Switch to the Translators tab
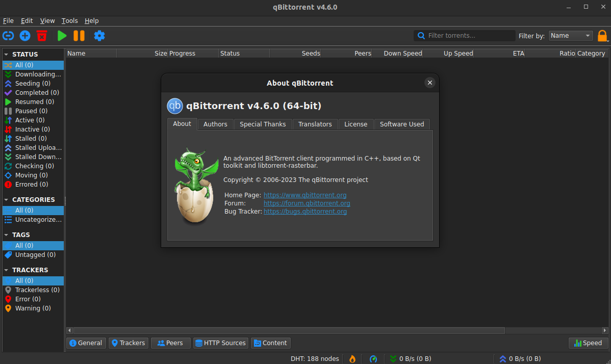Image resolution: width=611 pixels, height=364 pixels. pos(315,124)
